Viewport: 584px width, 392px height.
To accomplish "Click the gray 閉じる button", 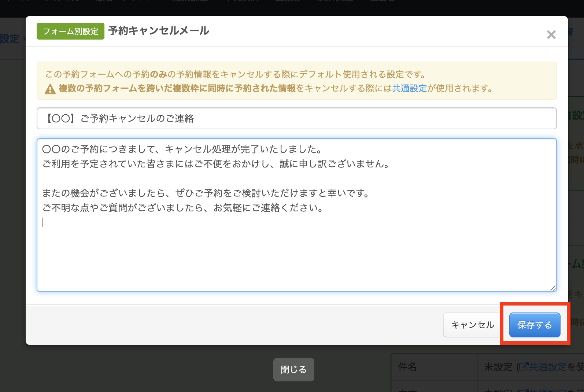I will [x=293, y=370].
